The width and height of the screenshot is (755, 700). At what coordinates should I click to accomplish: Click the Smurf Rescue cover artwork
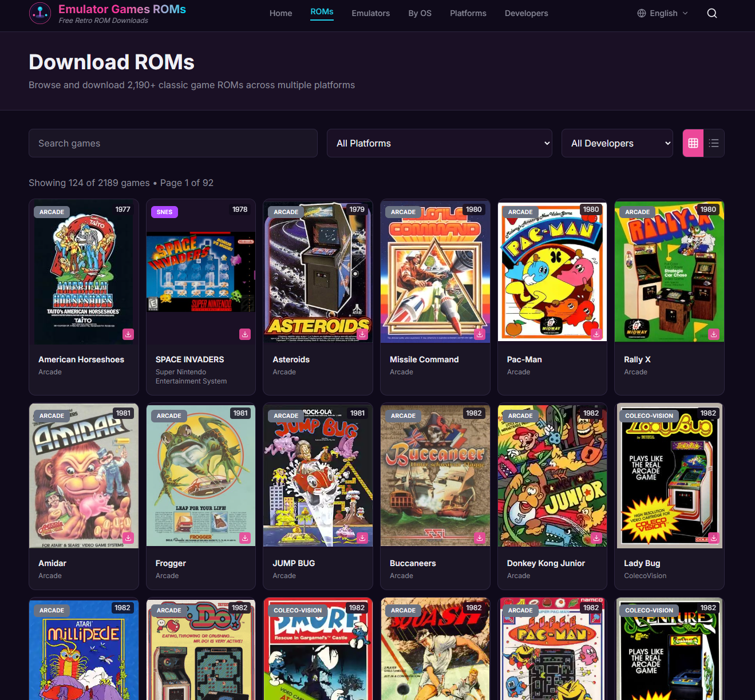point(318,649)
